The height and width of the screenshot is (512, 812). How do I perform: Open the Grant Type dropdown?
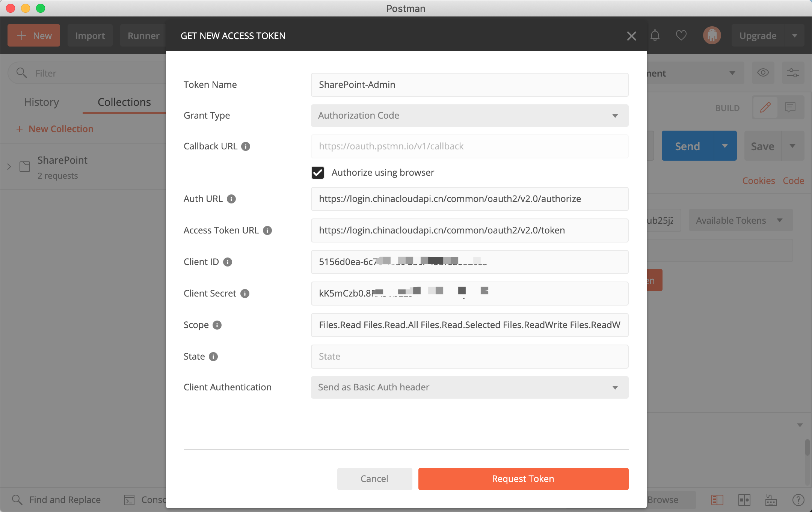point(469,116)
